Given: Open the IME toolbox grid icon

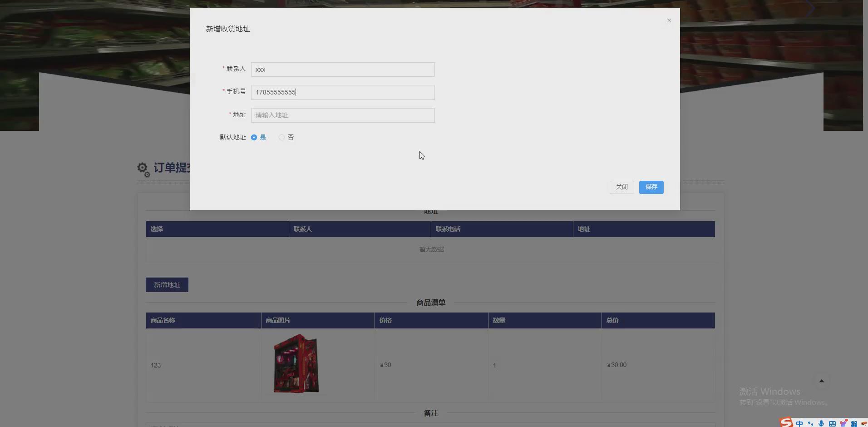Looking at the screenshot, I should click(854, 423).
